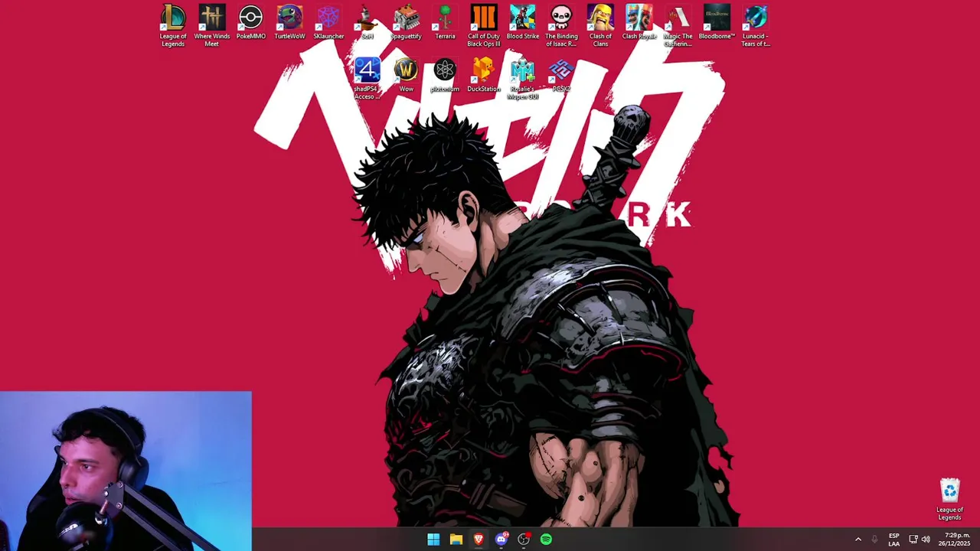
Task: Switch to Brave browser in taskbar
Action: point(479,540)
